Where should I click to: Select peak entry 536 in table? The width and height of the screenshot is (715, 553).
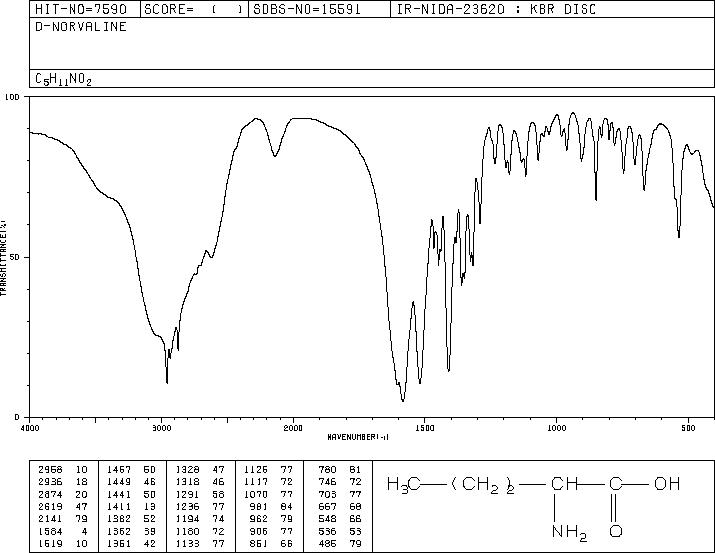340,531
